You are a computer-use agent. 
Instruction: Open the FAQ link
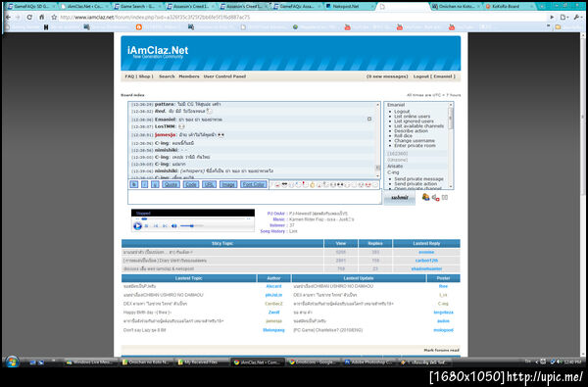(129, 76)
